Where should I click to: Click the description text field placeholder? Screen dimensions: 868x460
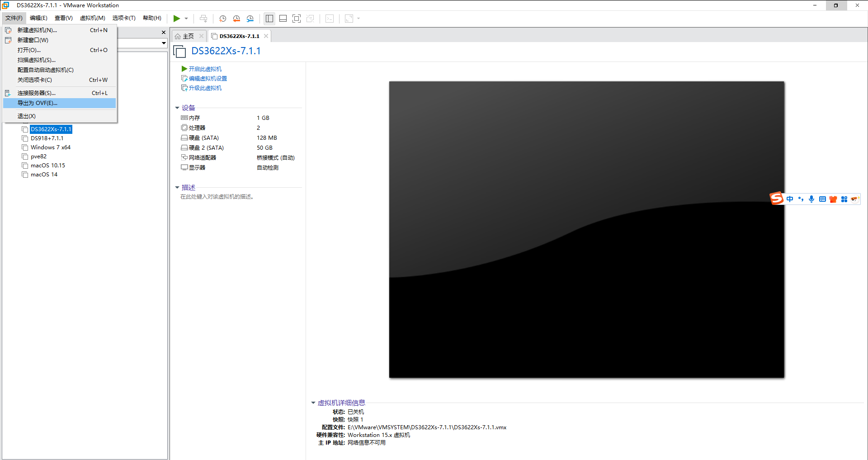pyautogui.click(x=217, y=197)
